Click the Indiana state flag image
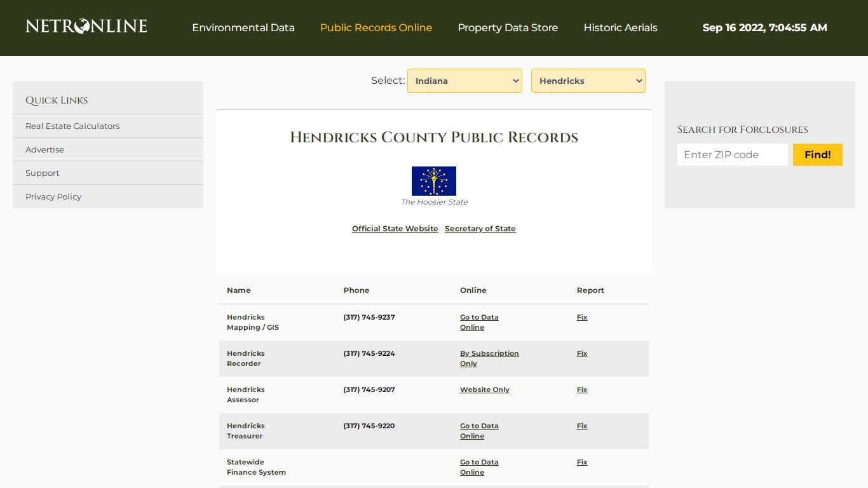The height and width of the screenshot is (488, 868). tap(434, 181)
